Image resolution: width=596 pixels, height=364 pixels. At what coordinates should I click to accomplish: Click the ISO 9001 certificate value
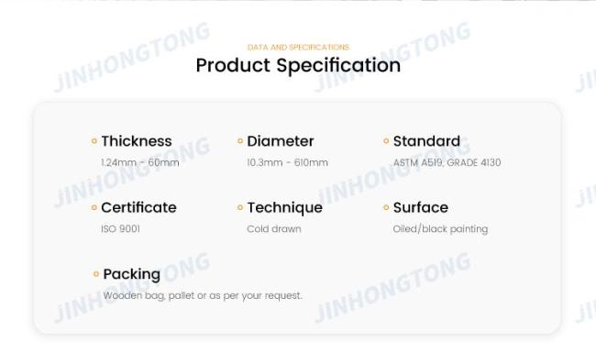(120, 229)
